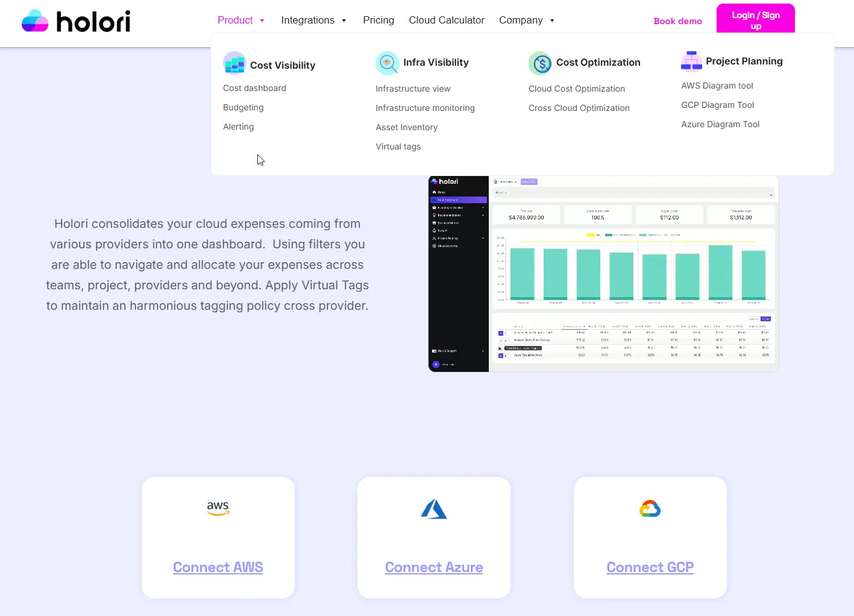This screenshot has width=854, height=616.
Task: Click the AWS logo
Action: 218,509
